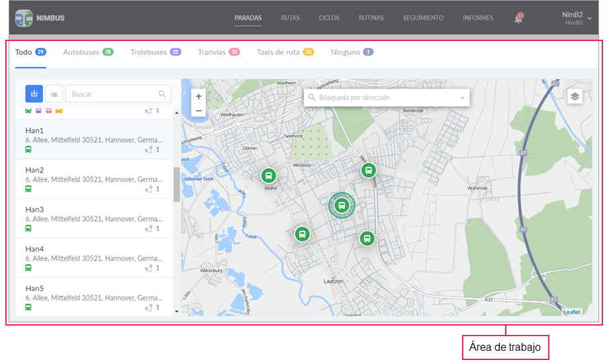Open the notifications bell

518,19
